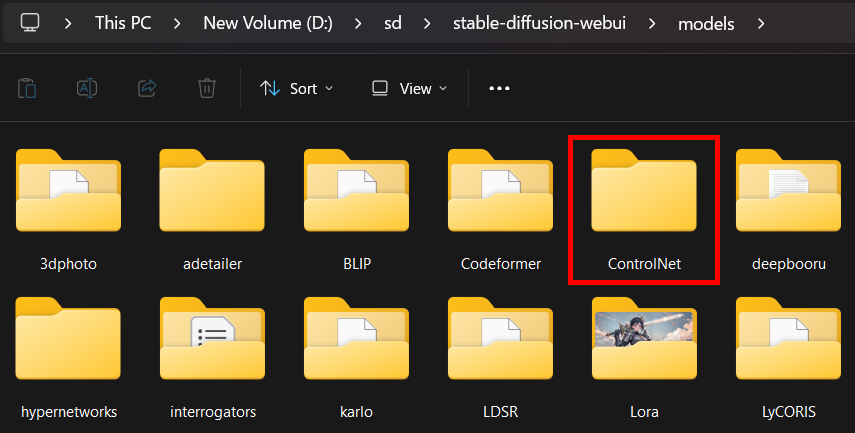Select the karlo folder
855x433 pixels.
pyautogui.click(x=356, y=346)
